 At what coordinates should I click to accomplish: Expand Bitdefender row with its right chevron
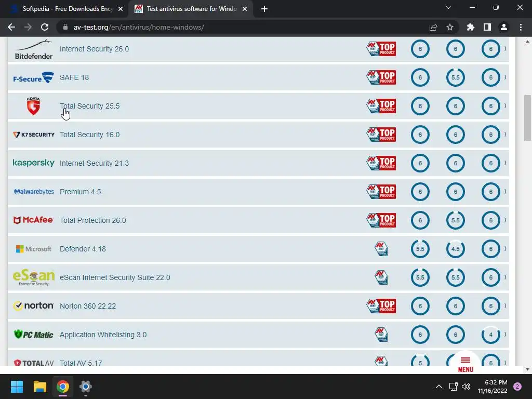[x=505, y=49]
